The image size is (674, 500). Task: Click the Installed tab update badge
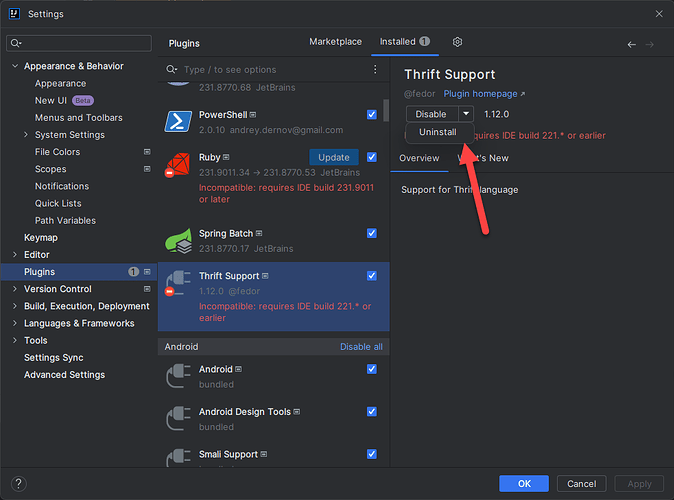(x=424, y=41)
